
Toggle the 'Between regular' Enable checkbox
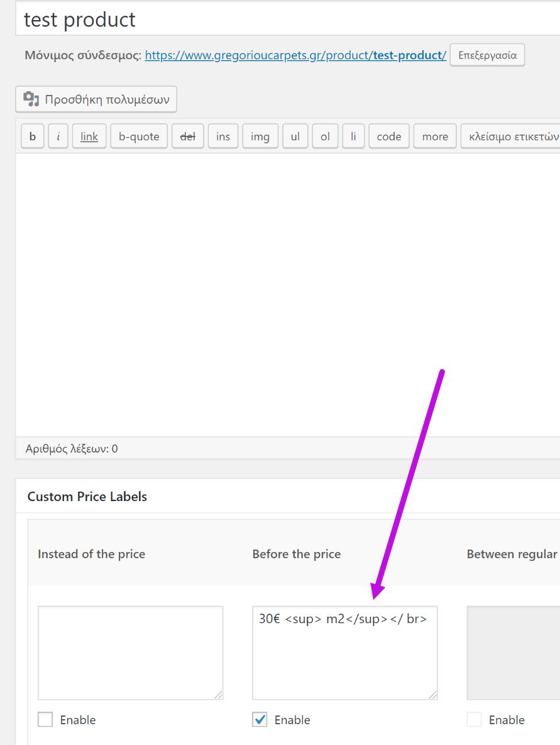(474, 719)
